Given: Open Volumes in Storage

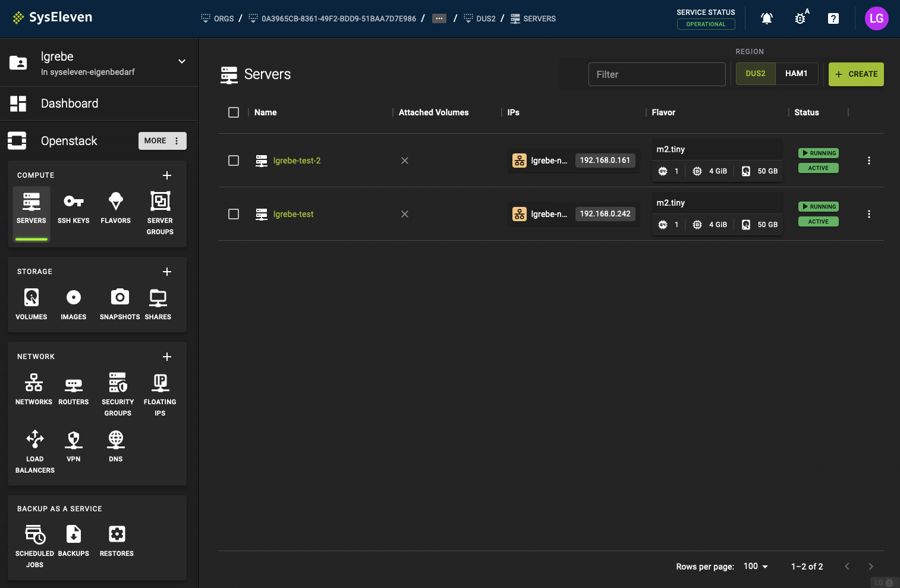Looking at the screenshot, I should pos(32,305).
